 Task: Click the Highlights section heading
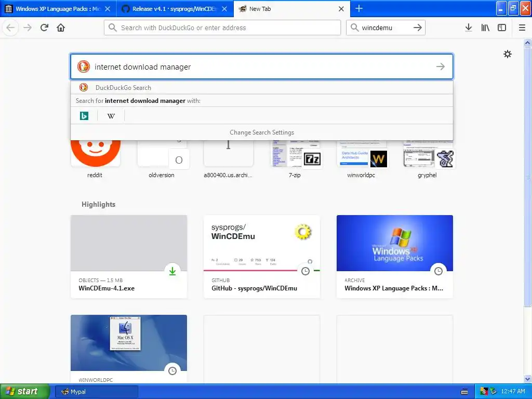[98, 204]
